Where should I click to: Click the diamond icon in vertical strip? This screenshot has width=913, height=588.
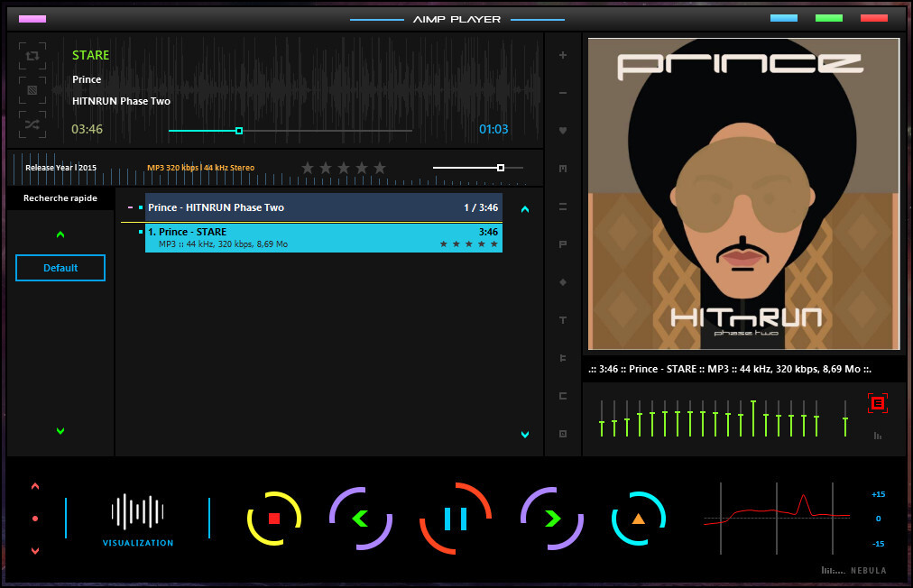562,282
